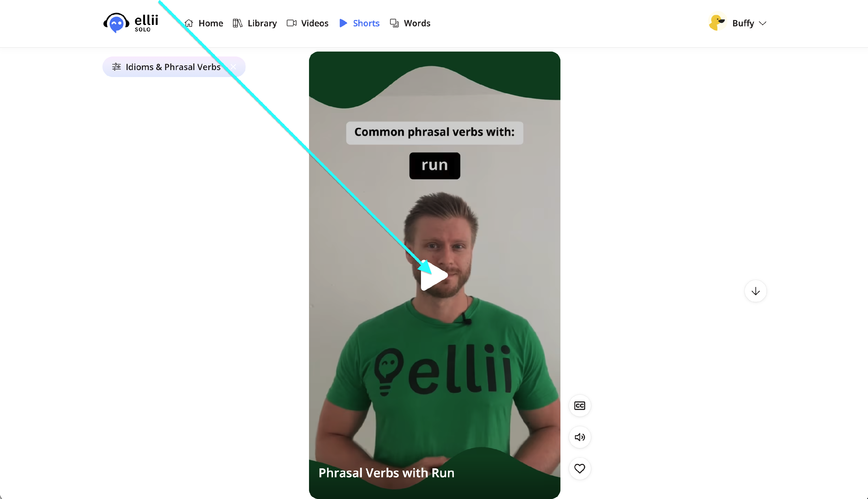Screen dimensions: 868x499
Task: Click the Videos camera icon
Action: click(291, 23)
